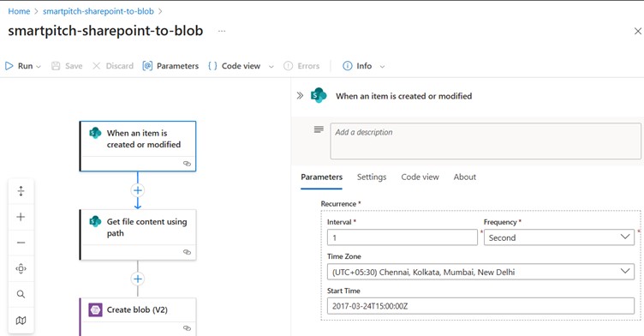The image size is (644, 336).
Task: Open the search magnifier on canvas toolbar
Action: [x=21, y=294]
